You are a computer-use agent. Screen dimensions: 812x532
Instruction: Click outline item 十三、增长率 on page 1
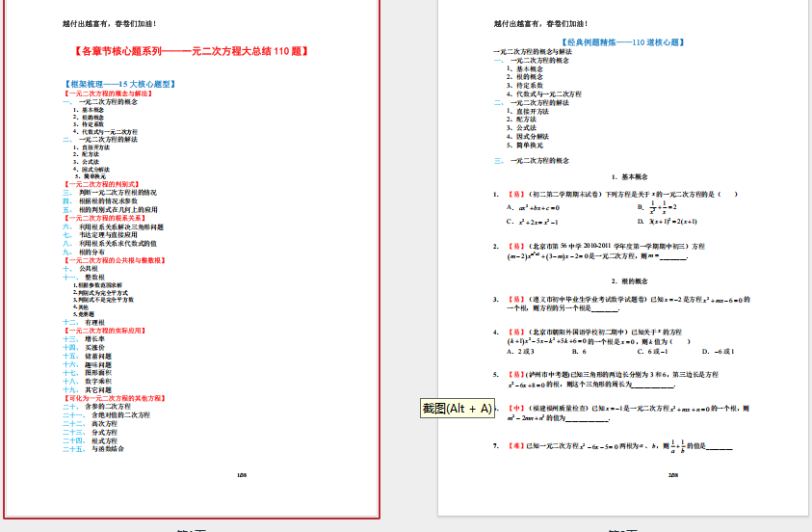point(85,339)
